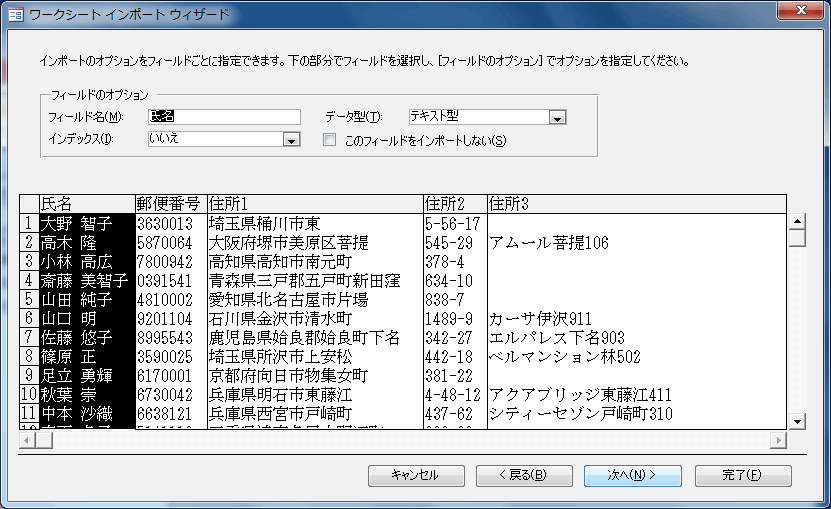
Task: Click name cell 足立 勇輝
Action: 87,376
